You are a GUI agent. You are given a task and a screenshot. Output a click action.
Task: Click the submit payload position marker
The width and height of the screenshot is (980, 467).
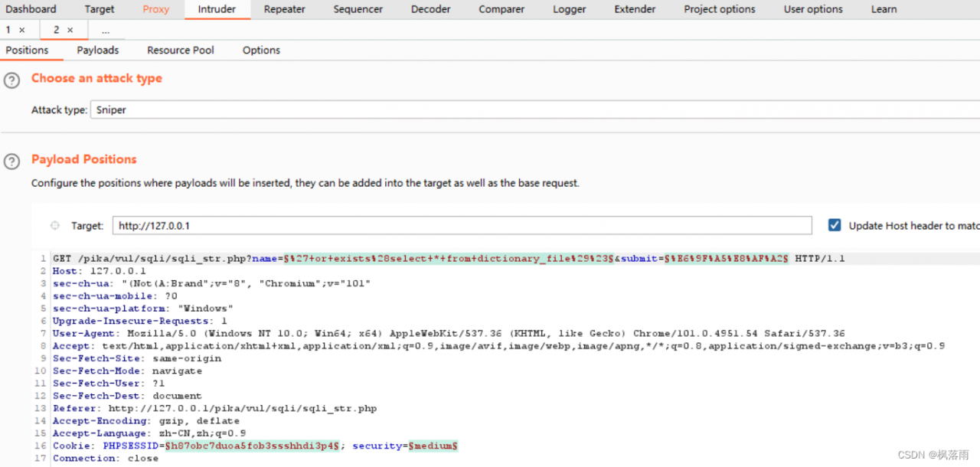[x=726, y=259]
